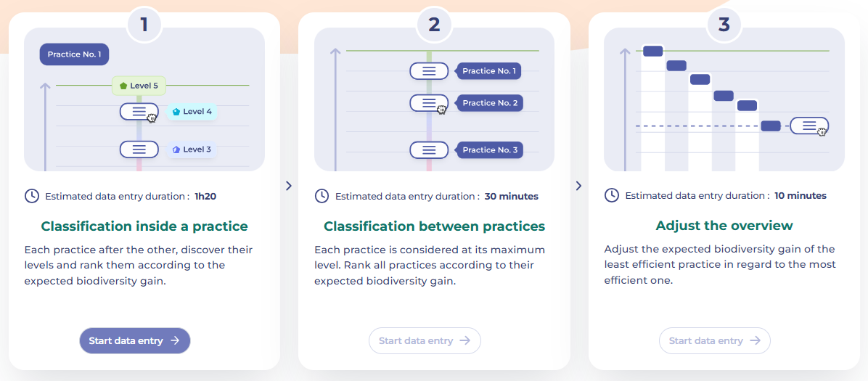Viewport: 868px width, 381px height.
Task: Click the Practice No. 2 tag in step 2
Action: coord(489,103)
